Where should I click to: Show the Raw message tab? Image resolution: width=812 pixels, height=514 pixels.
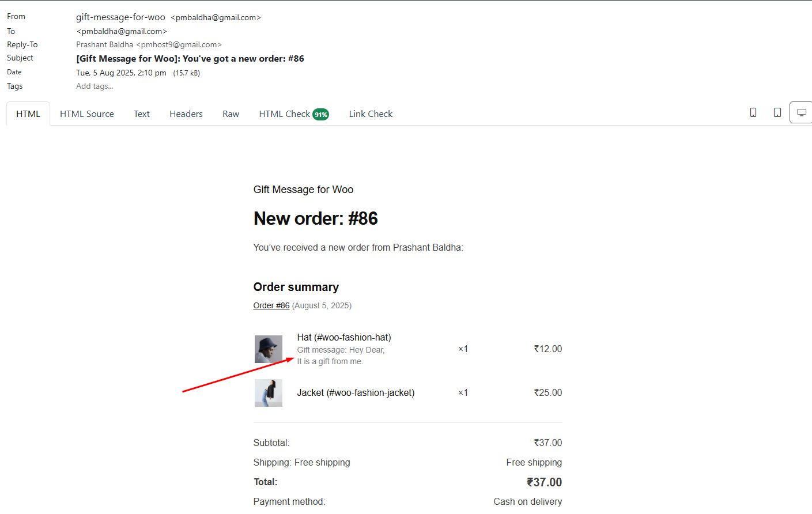coord(231,114)
